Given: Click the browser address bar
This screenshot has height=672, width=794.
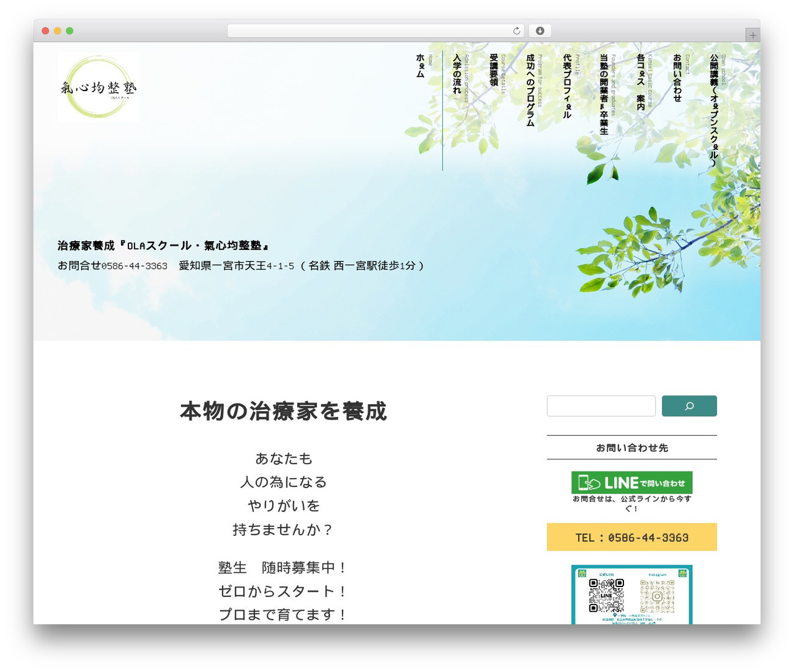Looking at the screenshot, I should [375, 31].
